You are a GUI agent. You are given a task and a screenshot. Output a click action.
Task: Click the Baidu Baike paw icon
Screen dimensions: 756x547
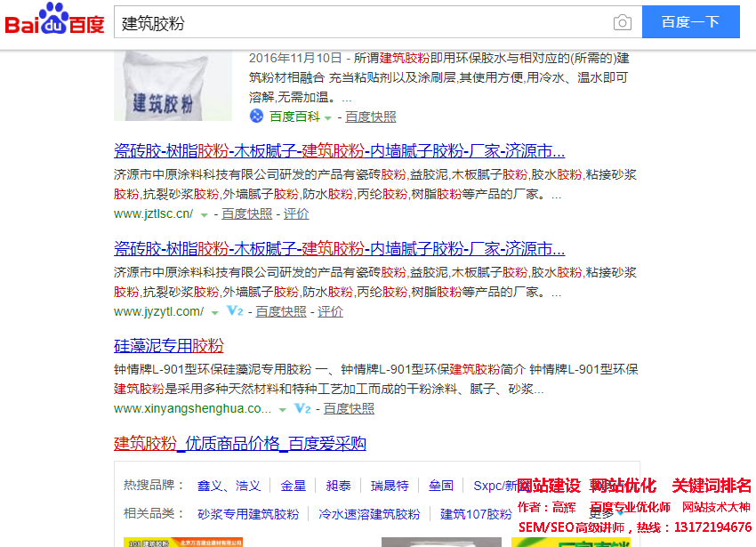click(x=257, y=117)
